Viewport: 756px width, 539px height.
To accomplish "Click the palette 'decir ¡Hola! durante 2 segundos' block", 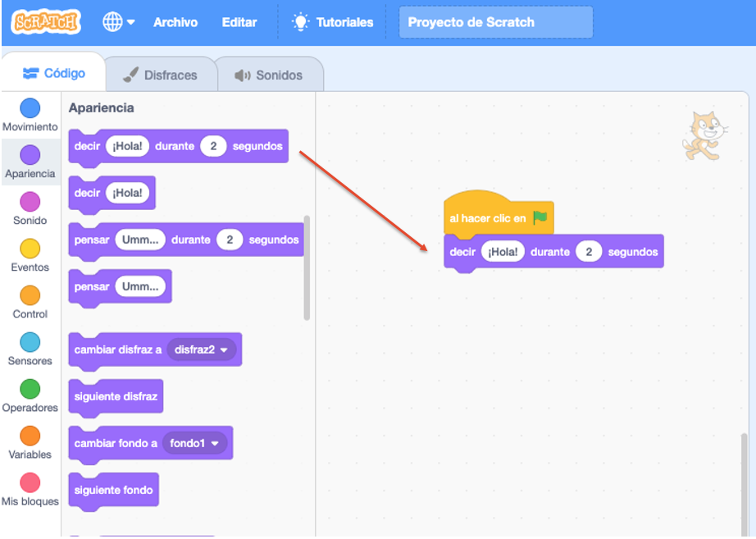I will click(179, 147).
